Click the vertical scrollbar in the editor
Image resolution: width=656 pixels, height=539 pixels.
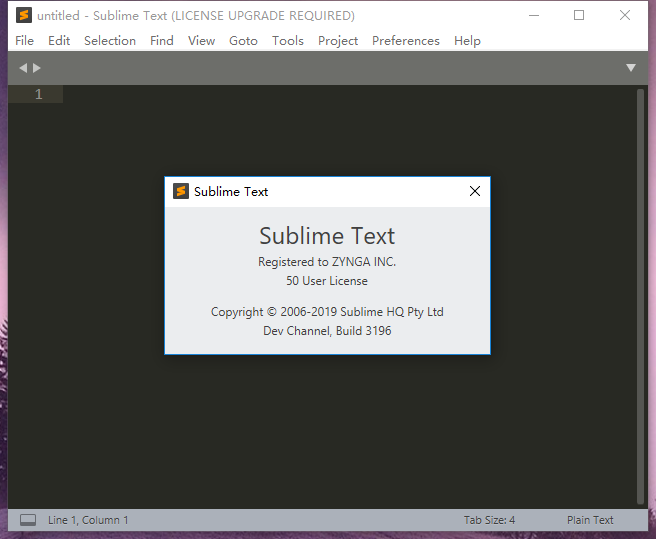(x=640, y=296)
